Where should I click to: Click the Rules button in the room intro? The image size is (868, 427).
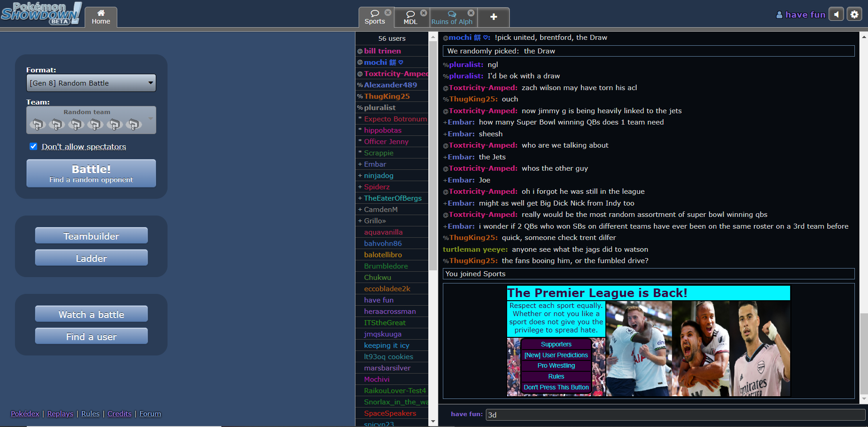pyautogui.click(x=556, y=376)
